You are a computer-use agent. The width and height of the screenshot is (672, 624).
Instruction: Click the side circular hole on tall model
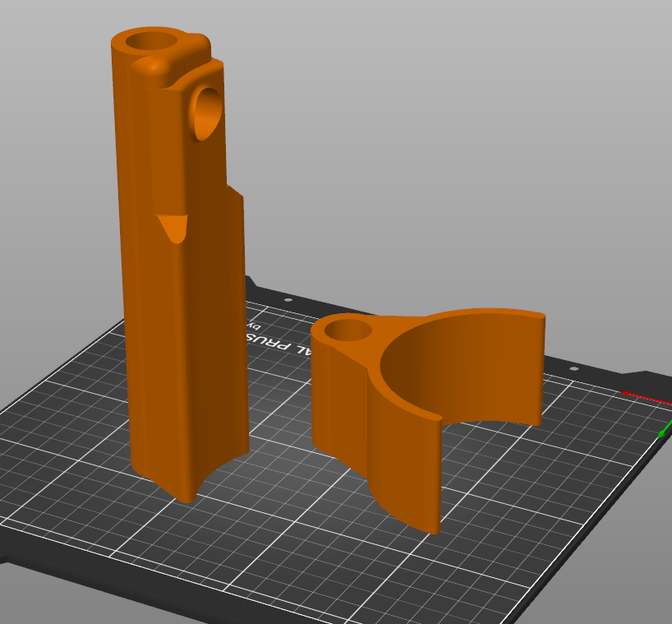207,112
